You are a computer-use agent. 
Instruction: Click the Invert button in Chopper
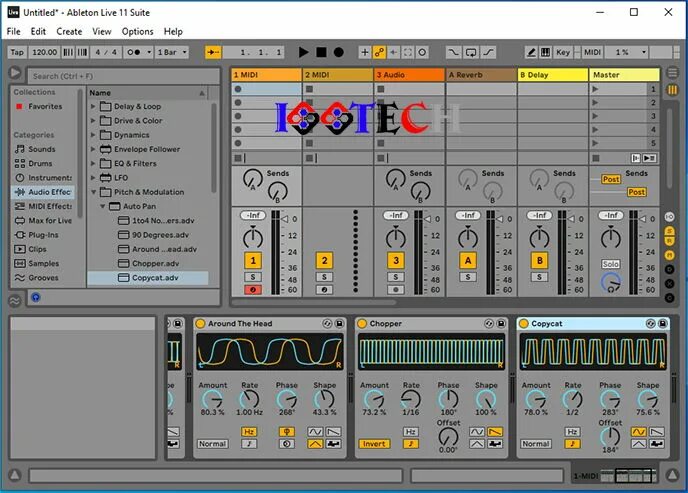[x=374, y=444]
